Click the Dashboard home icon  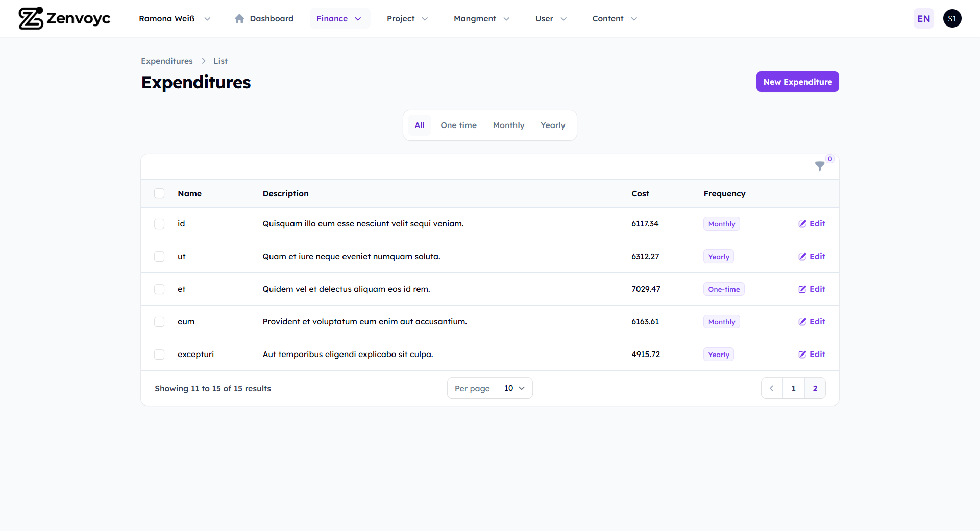pos(240,18)
